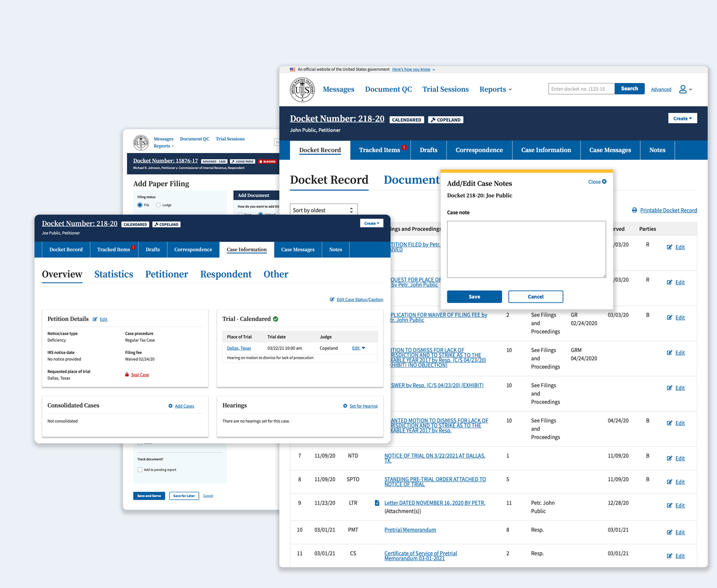Open the Sort by oldest dropdown
Screen dimensions: 717x588
(324, 210)
